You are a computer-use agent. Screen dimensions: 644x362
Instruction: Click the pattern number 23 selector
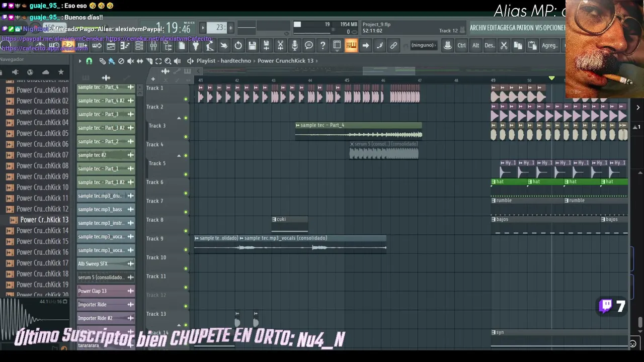(217, 28)
